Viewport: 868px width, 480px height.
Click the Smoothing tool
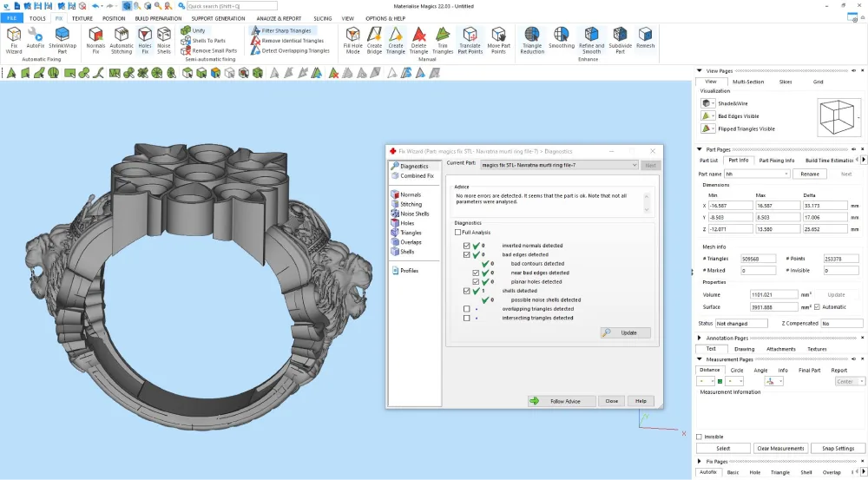(562, 37)
